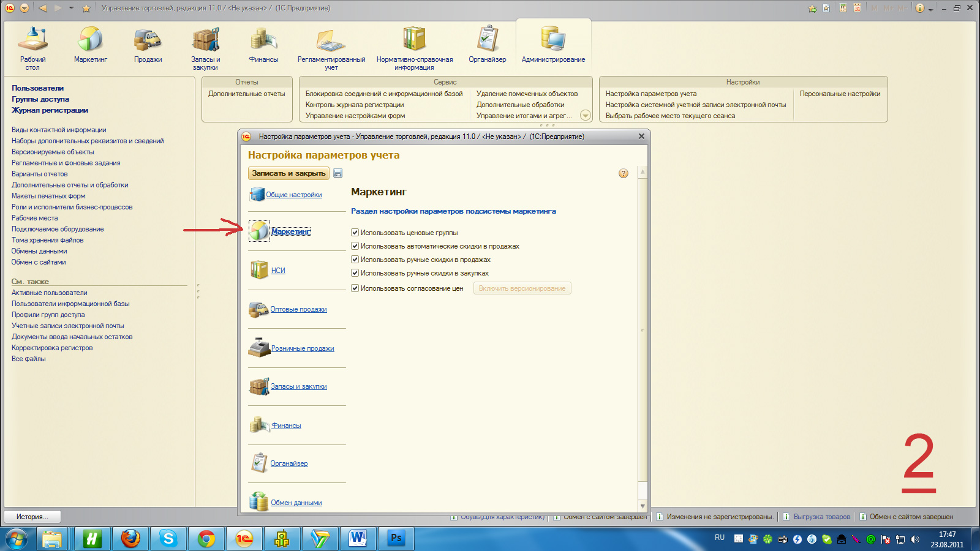Open help question mark in settings dialog
Screen dimensions: 980x551
click(x=624, y=173)
